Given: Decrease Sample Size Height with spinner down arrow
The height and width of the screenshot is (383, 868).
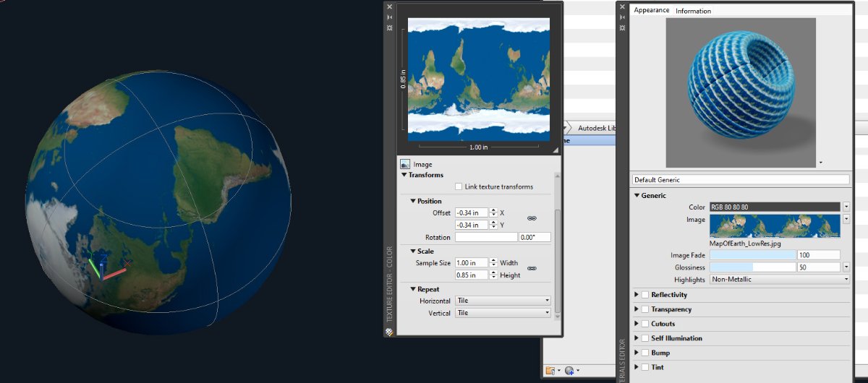Looking at the screenshot, I should click(x=493, y=277).
